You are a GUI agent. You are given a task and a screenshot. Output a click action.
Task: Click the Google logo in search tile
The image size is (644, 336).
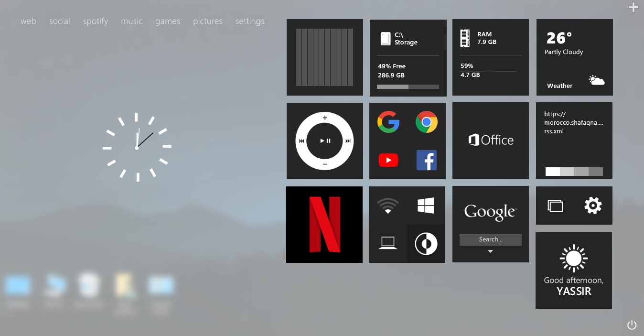point(490,212)
